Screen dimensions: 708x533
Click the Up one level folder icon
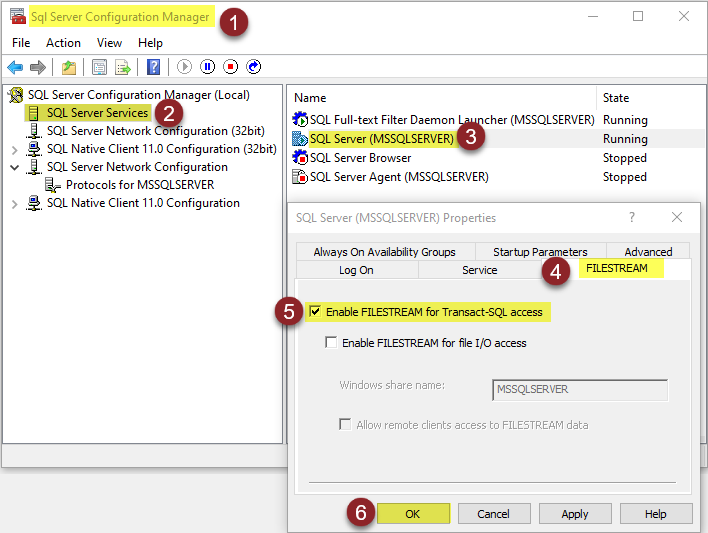(x=69, y=67)
